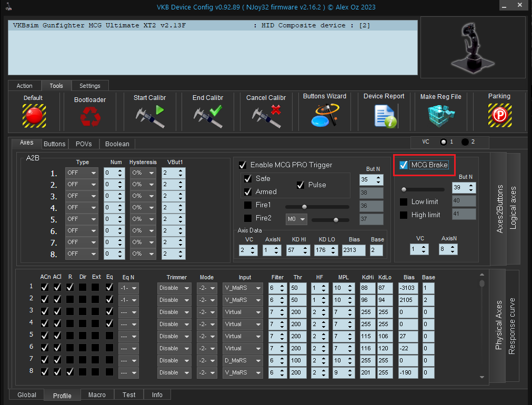The image size is (532, 405).
Task: Click the Bias field showing 2313
Action: click(353, 250)
